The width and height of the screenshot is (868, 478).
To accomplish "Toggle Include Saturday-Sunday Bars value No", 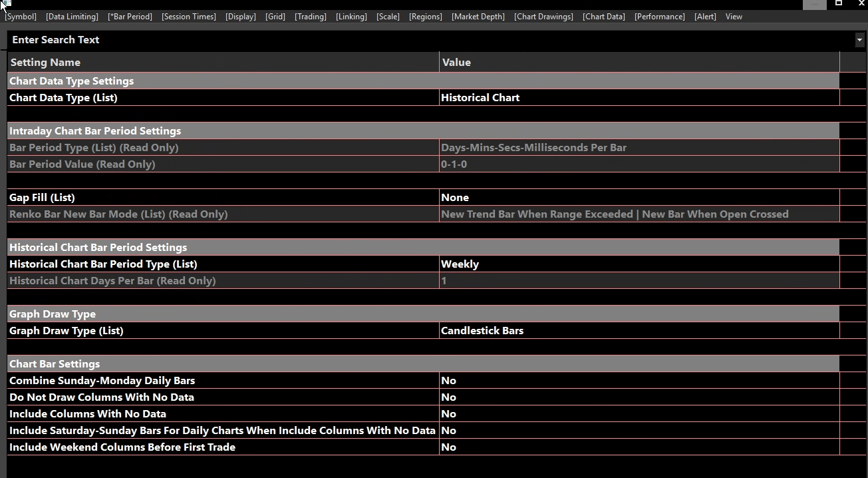I will pyautogui.click(x=639, y=431).
